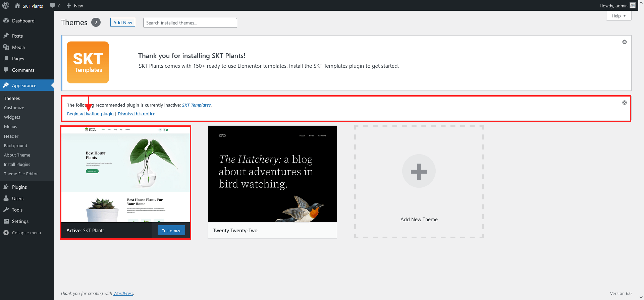Click the Customize button on SKT Plants
644x300 pixels.
171,230
